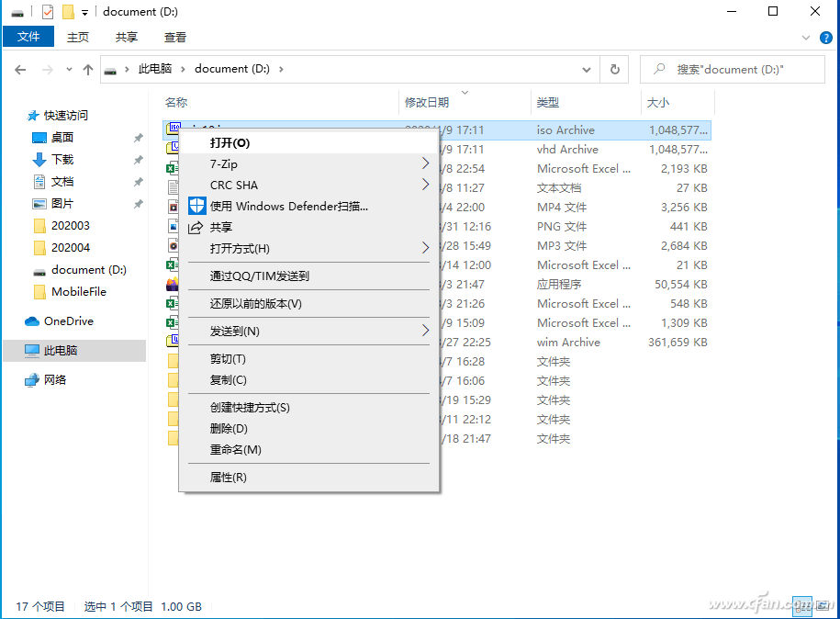Choose 属性(R) from context menu
Image resolution: width=840 pixels, height=619 pixels.
[228, 477]
